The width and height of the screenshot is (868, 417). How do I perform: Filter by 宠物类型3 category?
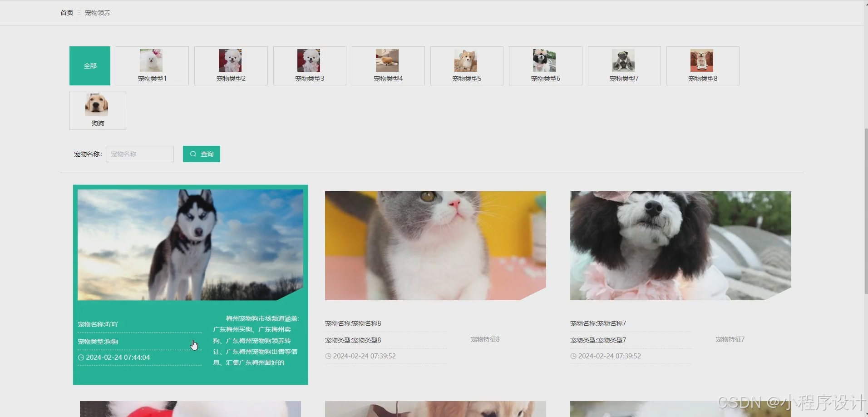309,66
